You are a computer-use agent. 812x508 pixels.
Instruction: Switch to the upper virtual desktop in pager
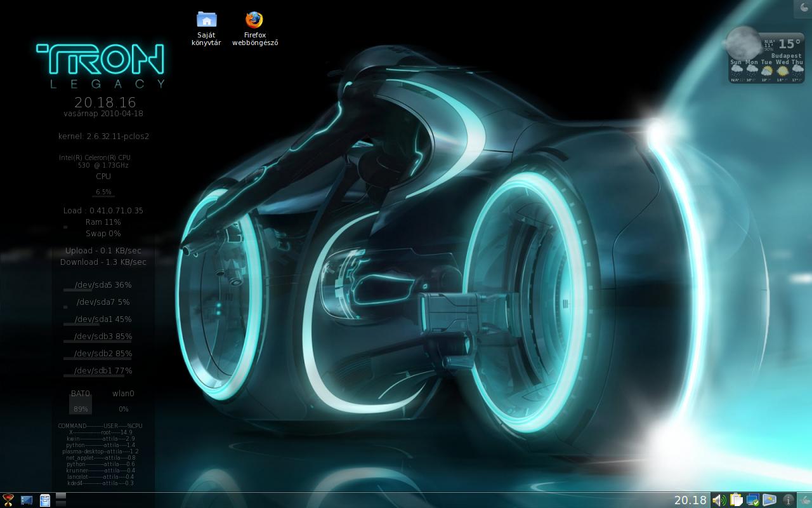[61, 496]
